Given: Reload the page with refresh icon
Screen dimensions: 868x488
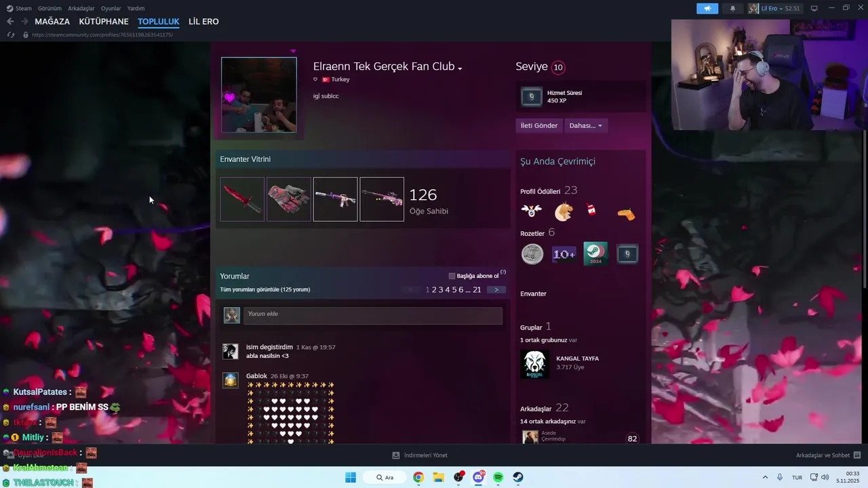Looking at the screenshot, I should (10, 35).
